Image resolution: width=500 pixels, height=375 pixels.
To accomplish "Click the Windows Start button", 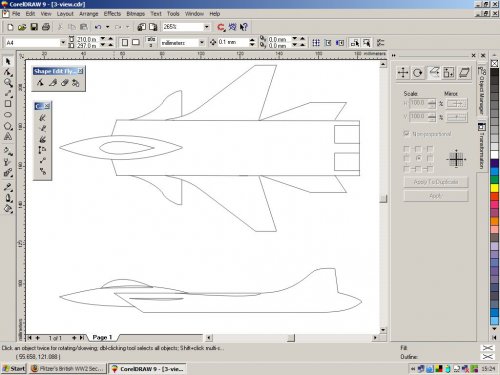I will tap(14, 369).
